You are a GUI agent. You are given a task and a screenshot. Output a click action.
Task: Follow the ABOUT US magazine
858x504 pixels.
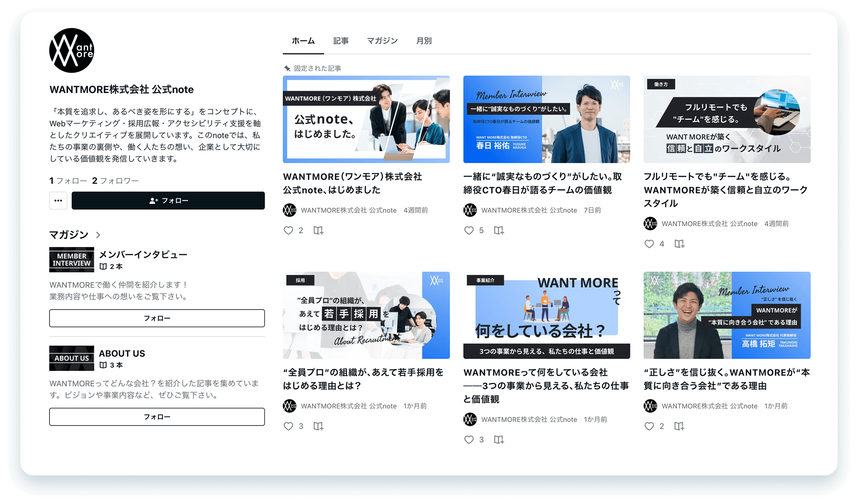coord(157,417)
